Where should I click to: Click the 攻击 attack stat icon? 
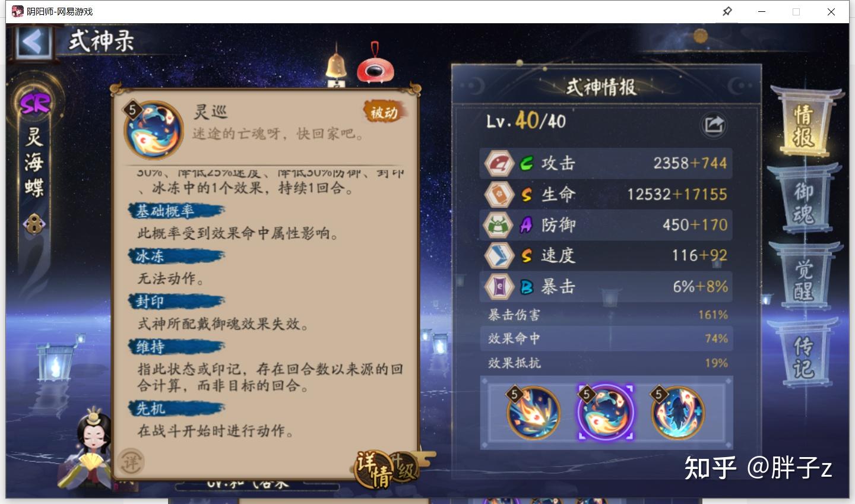tap(499, 163)
